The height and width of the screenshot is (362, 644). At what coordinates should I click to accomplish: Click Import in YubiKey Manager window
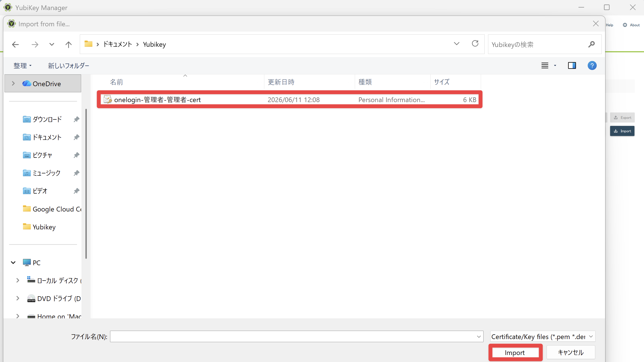[622, 131]
